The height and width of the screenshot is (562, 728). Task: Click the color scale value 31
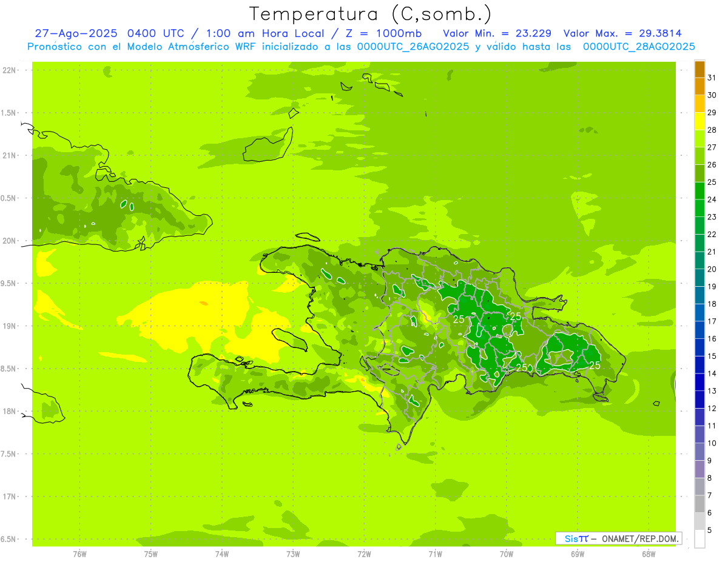pos(712,77)
